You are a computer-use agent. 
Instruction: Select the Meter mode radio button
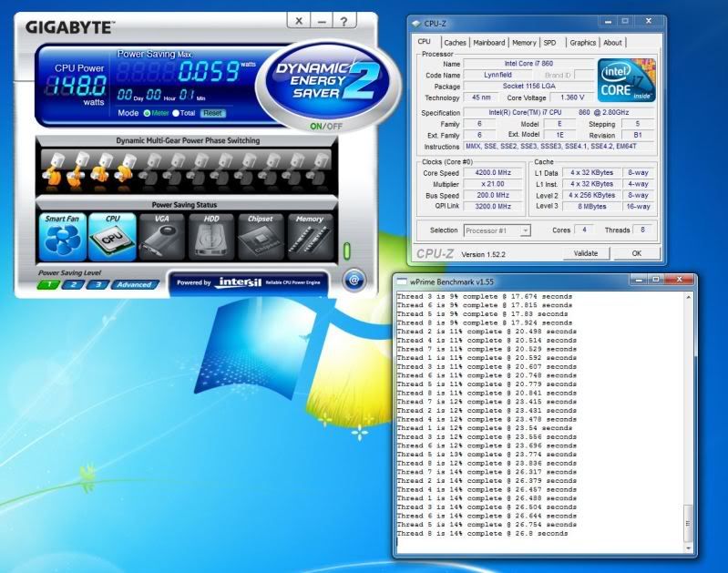[x=147, y=113]
